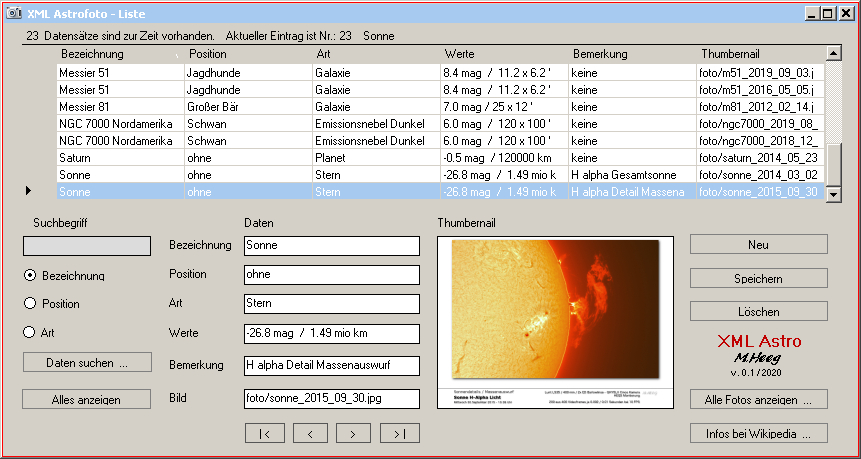Image resolution: width=861 pixels, height=459 pixels.
Task: Click the Art data field containing Stern
Action: click(x=332, y=304)
